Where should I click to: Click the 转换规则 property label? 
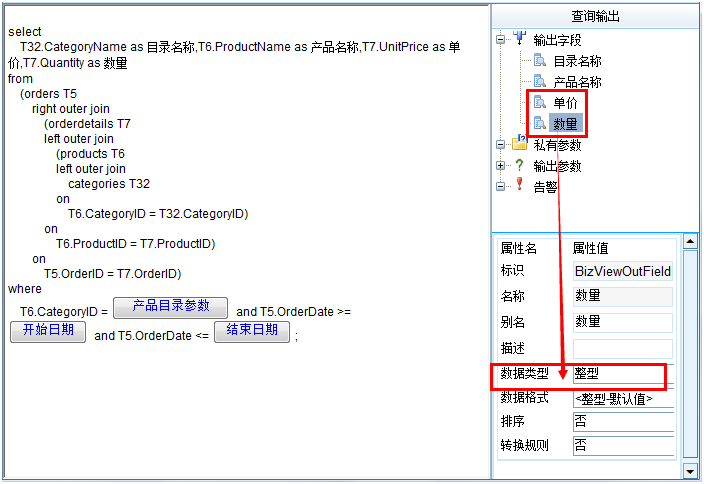pyautogui.click(x=525, y=445)
